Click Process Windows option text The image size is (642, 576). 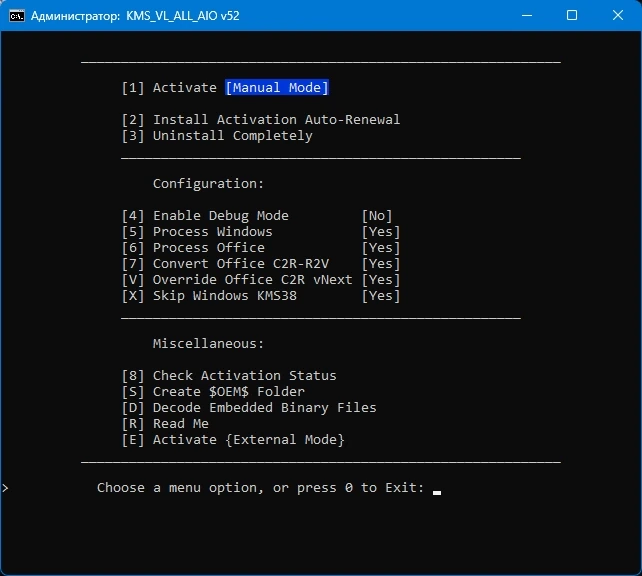[212, 232]
